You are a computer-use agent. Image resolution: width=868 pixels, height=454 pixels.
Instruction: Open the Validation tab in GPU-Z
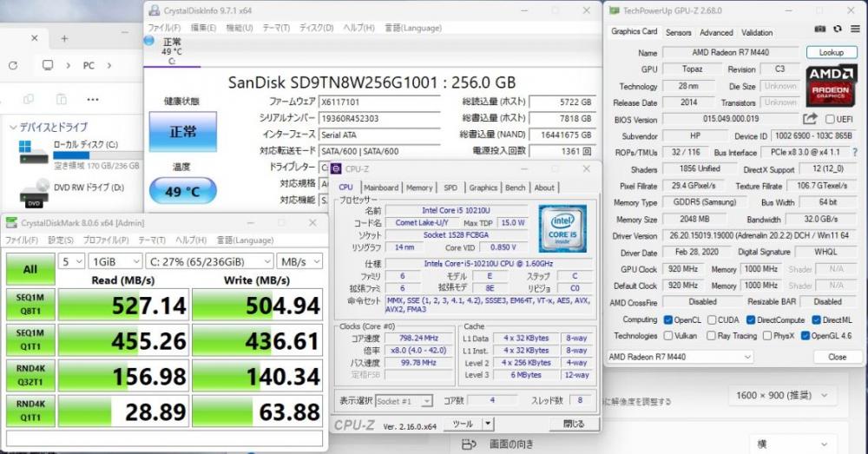pos(757,33)
